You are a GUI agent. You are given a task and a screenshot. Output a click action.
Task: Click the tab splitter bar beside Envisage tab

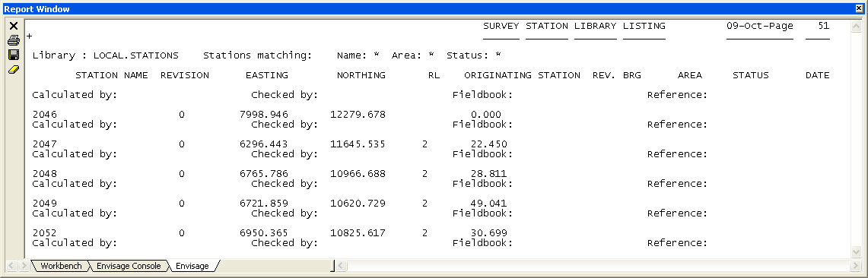click(x=332, y=266)
